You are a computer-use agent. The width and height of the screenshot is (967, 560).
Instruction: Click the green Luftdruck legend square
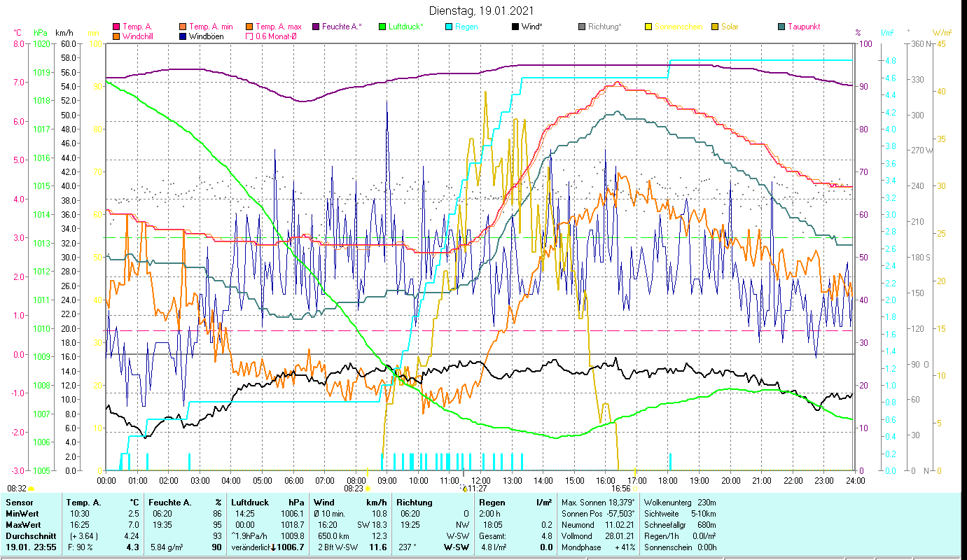click(x=382, y=27)
